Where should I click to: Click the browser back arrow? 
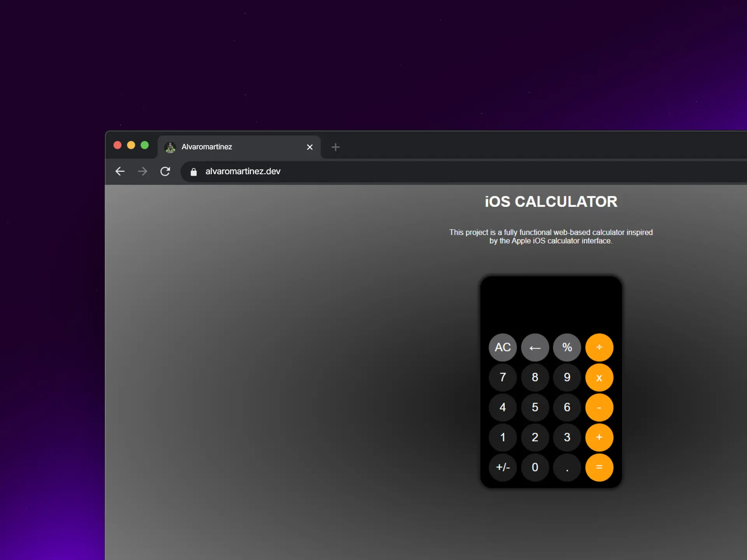[120, 171]
